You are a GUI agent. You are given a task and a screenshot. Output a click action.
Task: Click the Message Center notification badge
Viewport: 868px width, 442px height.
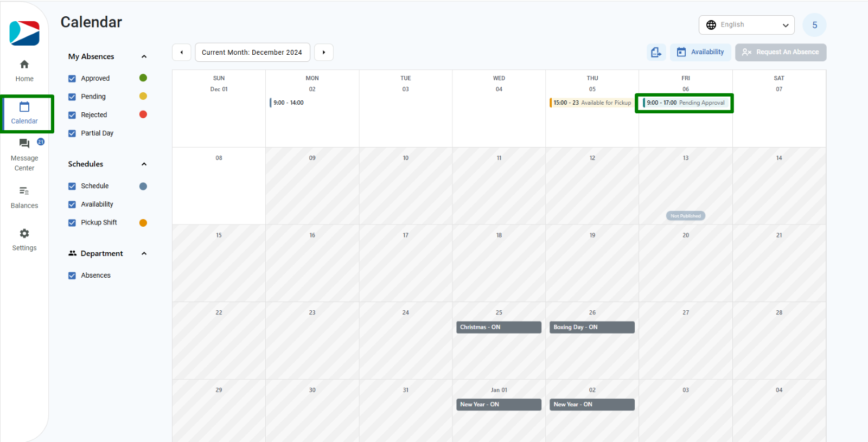[x=41, y=142]
